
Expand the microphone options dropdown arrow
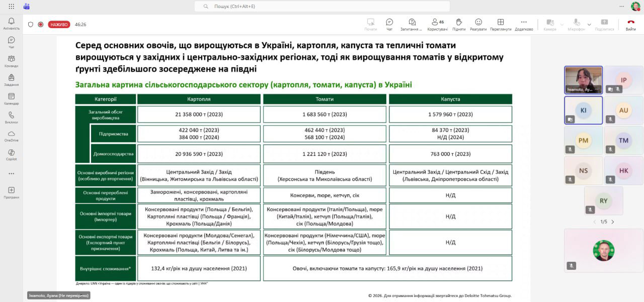(x=589, y=24)
